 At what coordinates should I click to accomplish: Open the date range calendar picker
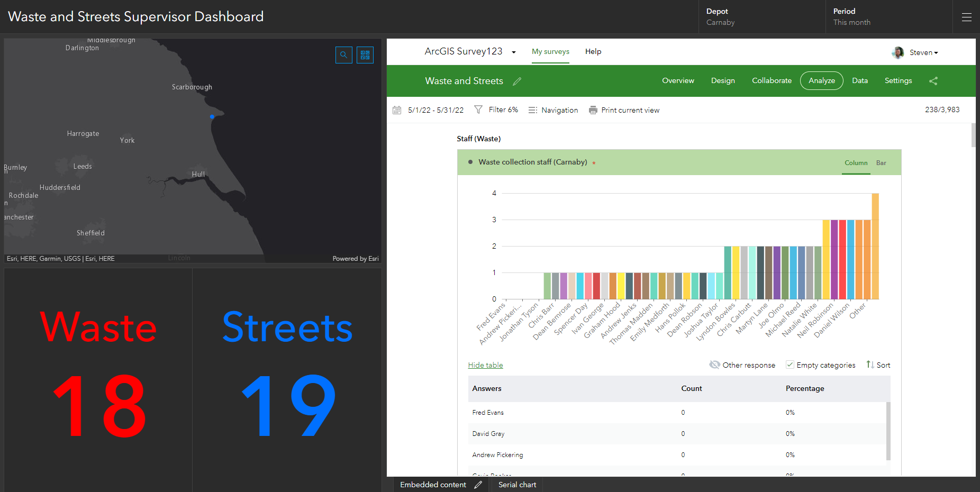397,110
